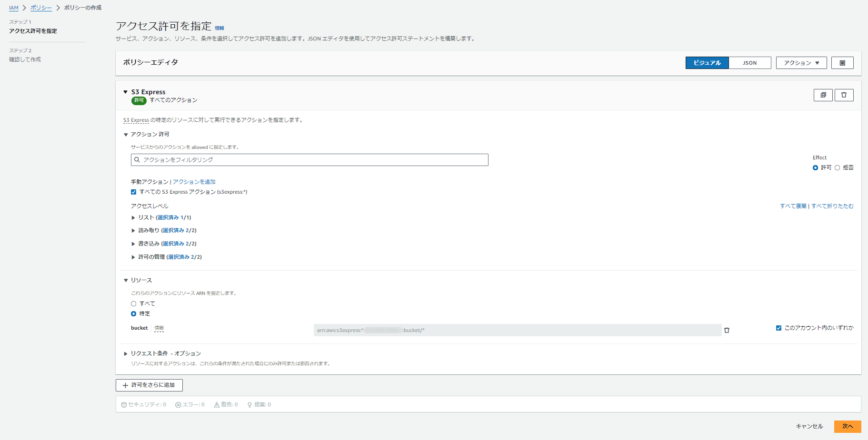The width and height of the screenshot is (868, 440).
Task: Duplicate the S3 Express permission statement
Action: pyautogui.click(x=823, y=95)
